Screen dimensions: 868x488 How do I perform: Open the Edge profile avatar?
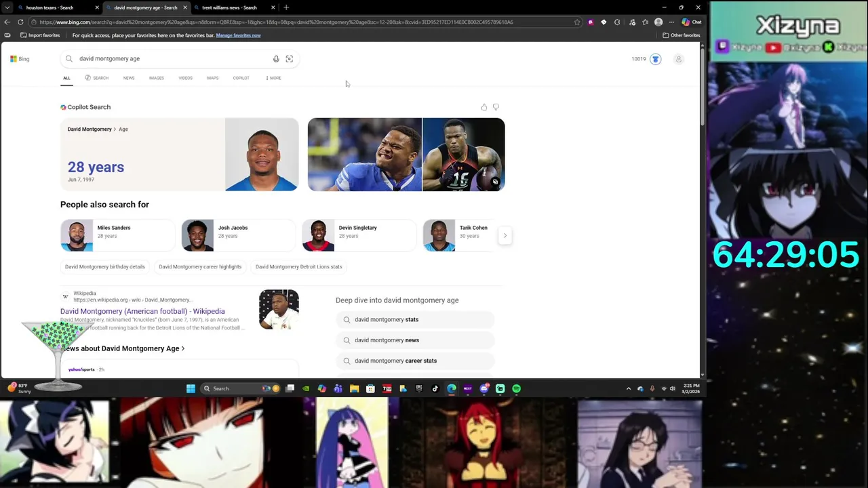(x=658, y=22)
